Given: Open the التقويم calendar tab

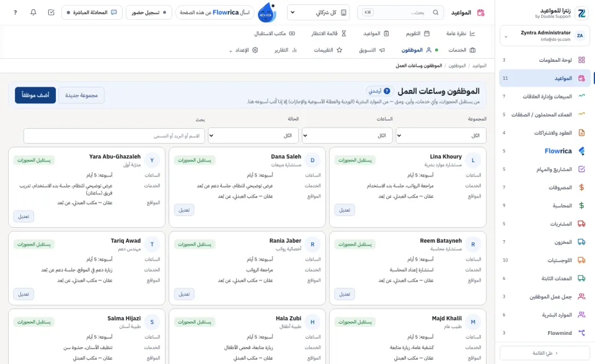Looking at the screenshot, I should point(417,33).
